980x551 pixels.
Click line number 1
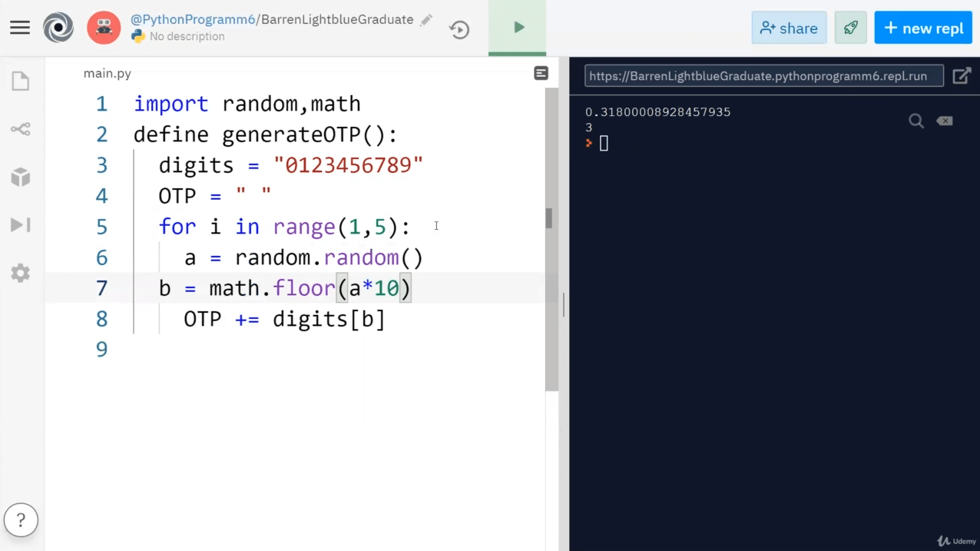click(101, 104)
